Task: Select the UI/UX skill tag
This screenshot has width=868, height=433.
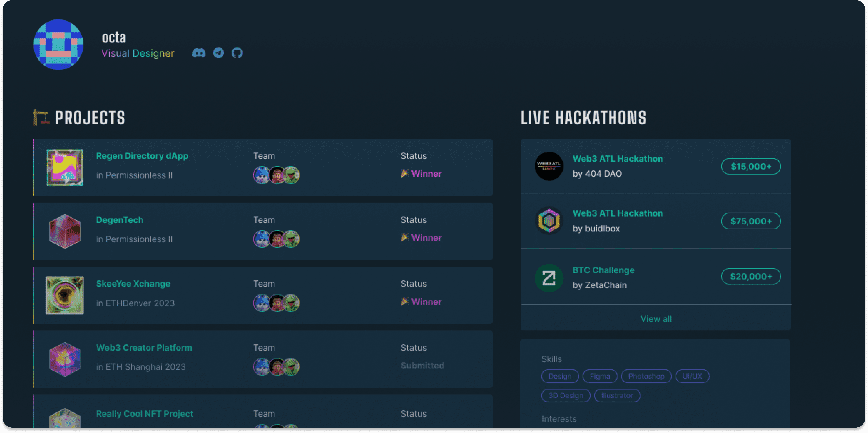Action: (692, 376)
